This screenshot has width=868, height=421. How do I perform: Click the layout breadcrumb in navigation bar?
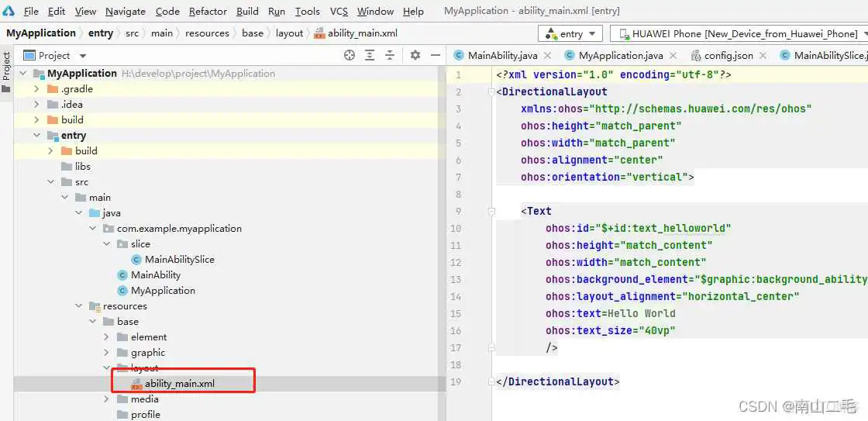289,33
